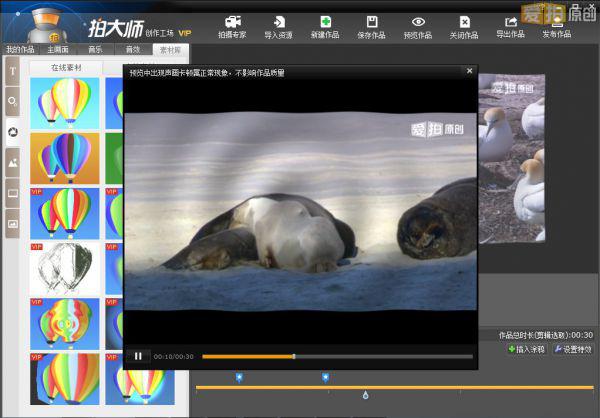Select the aperture filter sidebar tool
The width and height of the screenshot is (600, 418).
[x=13, y=132]
